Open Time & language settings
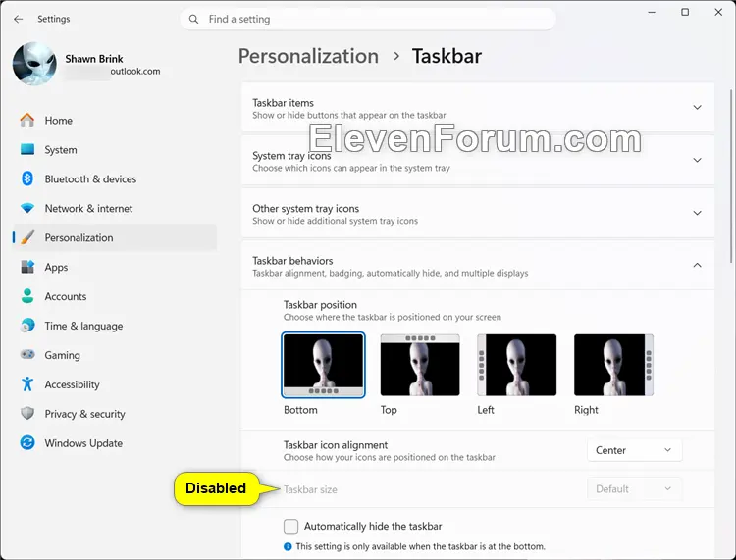 115,326
